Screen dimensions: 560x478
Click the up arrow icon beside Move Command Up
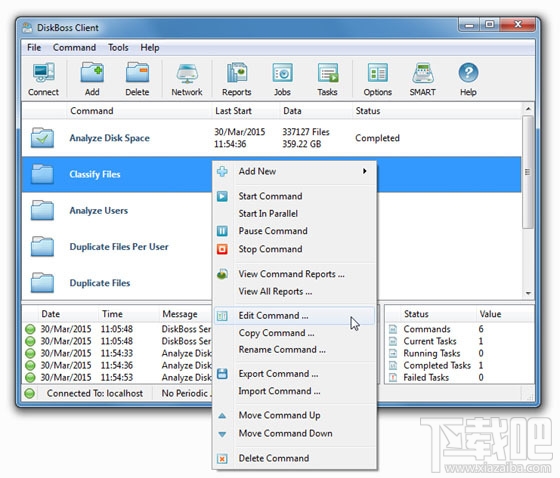click(222, 415)
